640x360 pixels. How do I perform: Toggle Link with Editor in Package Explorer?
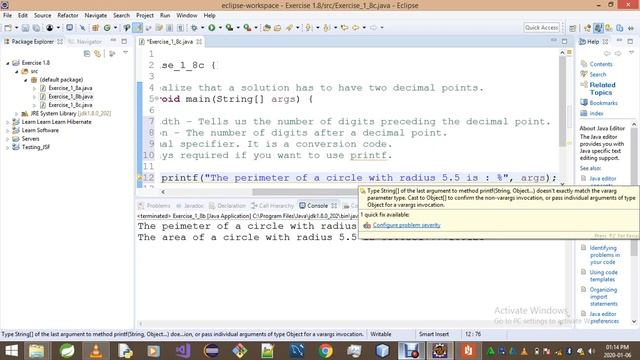(98, 53)
